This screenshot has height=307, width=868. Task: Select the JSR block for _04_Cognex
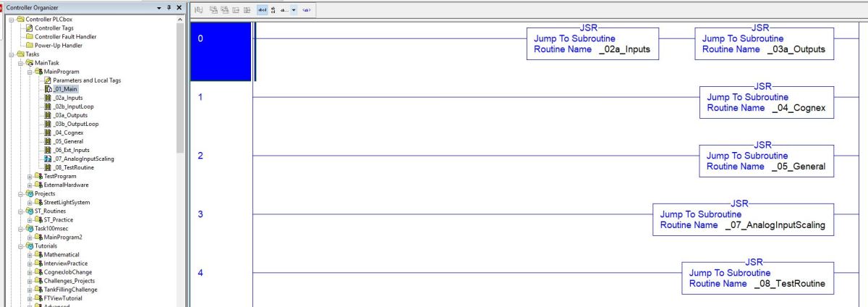click(x=767, y=102)
